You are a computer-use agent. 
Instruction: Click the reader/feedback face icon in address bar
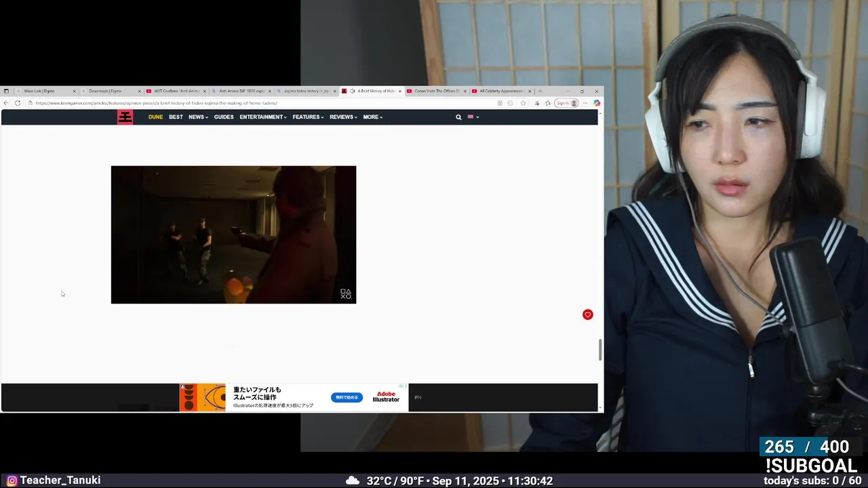[510, 103]
